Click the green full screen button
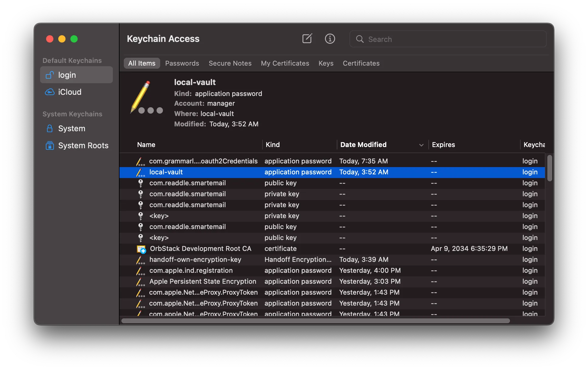 pos(74,39)
